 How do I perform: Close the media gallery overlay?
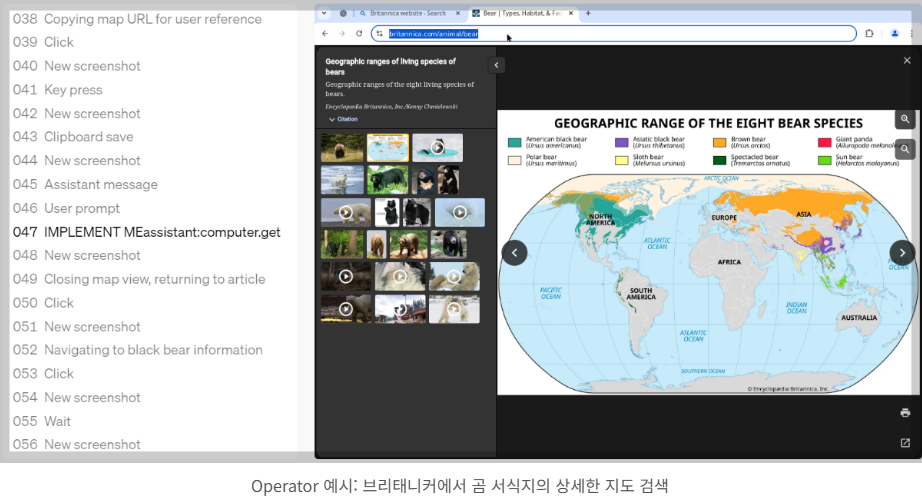(x=907, y=61)
